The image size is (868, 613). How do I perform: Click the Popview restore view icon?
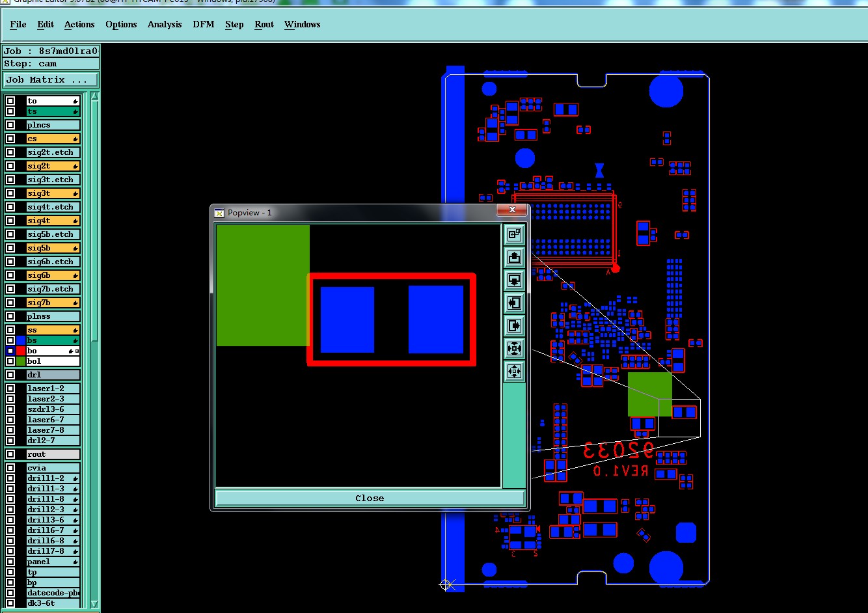(514, 234)
